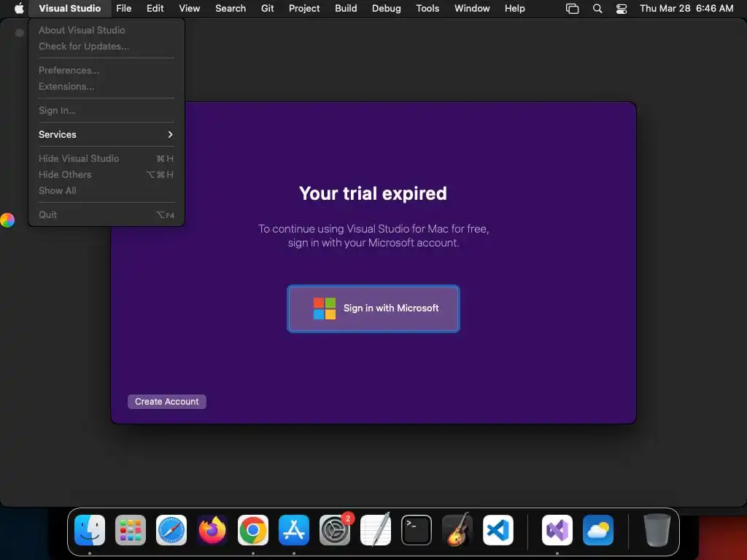This screenshot has width=747, height=560.
Task: Open the Git menu
Action: click(x=267, y=8)
